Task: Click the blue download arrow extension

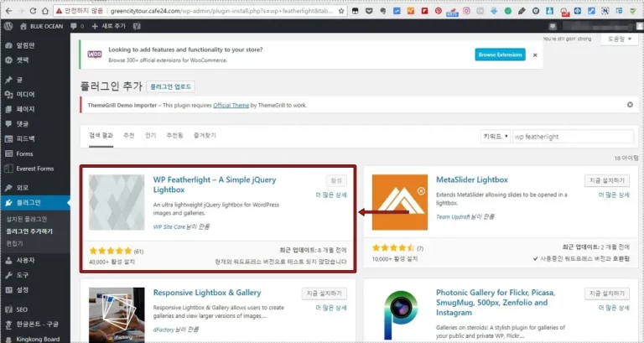Action: pos(494,11)
